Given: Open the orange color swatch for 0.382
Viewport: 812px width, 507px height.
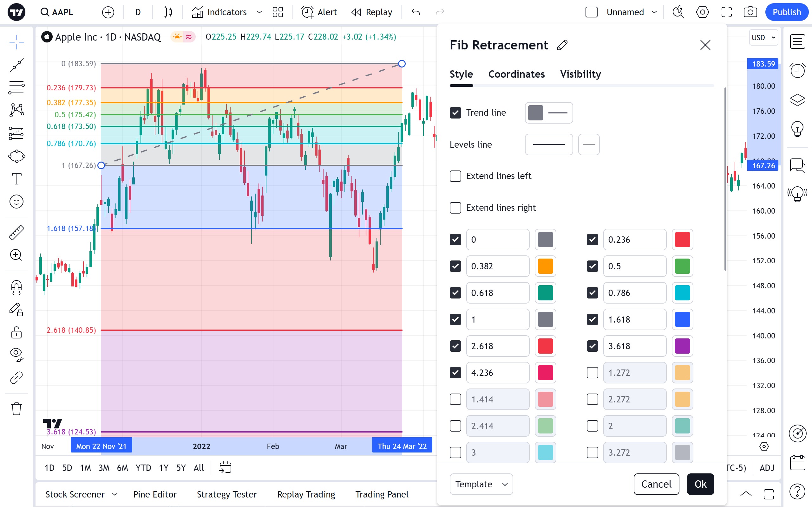Looking at the screenshot, I should coord(545,266).
